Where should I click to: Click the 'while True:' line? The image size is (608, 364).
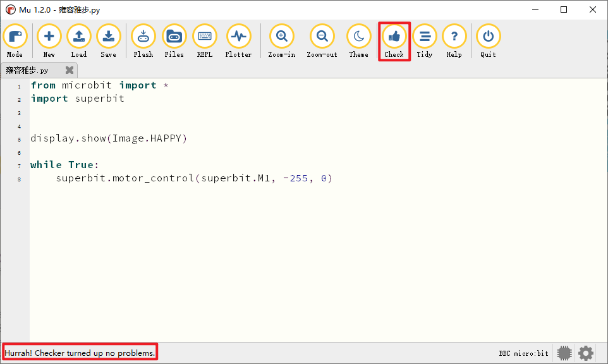(x=64, y=165)
